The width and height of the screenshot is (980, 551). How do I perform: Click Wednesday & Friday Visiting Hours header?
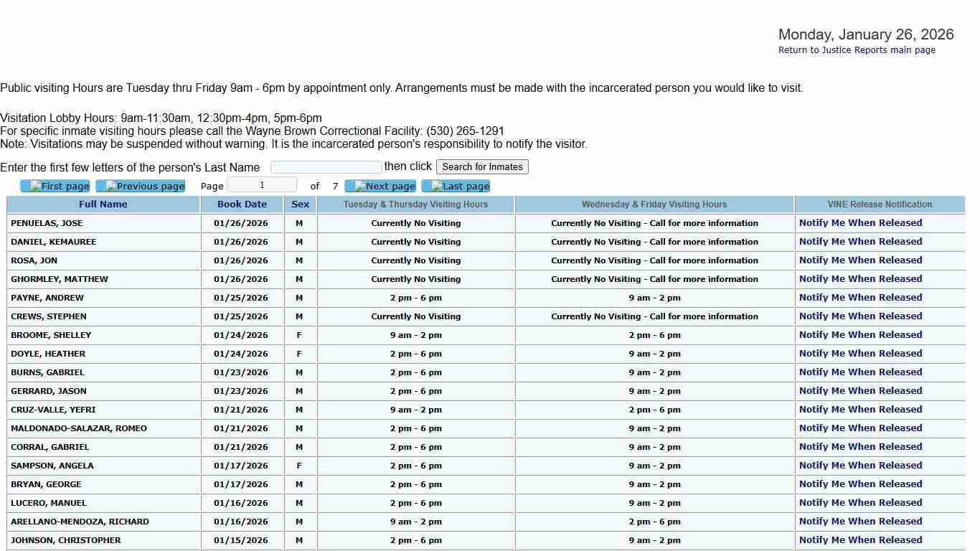point(654,204)
